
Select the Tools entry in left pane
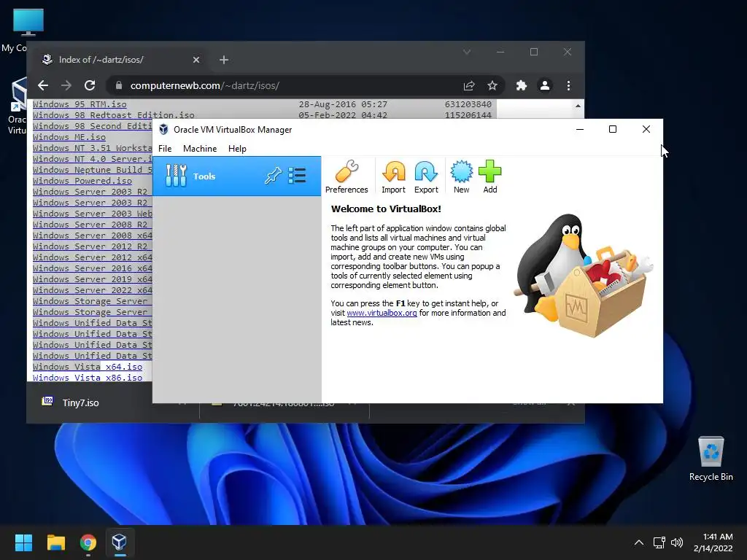[x=237, y=176]
